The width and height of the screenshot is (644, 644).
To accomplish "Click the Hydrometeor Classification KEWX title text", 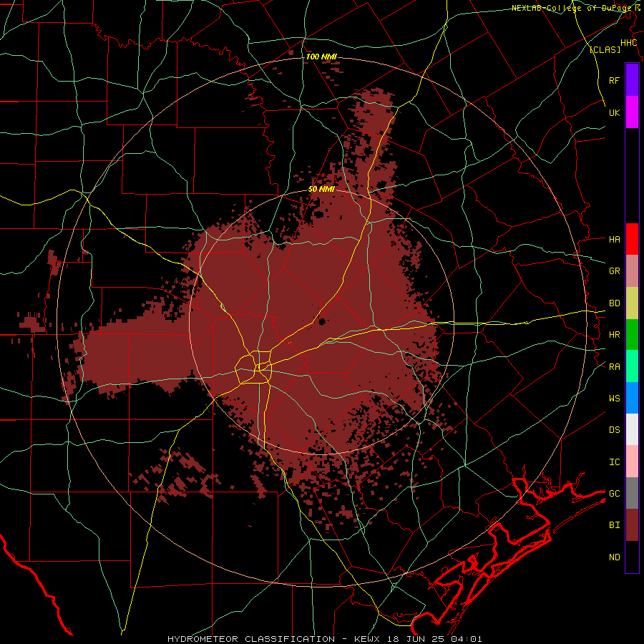I will [x=324, y=639].
